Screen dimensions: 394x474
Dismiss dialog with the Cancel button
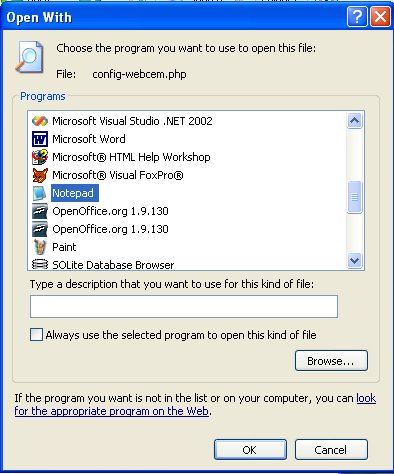click(331, 450)
